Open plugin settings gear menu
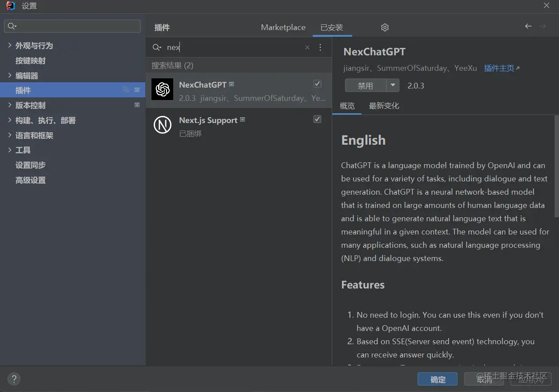The image size is (559, 392). (x=385, y=27)
